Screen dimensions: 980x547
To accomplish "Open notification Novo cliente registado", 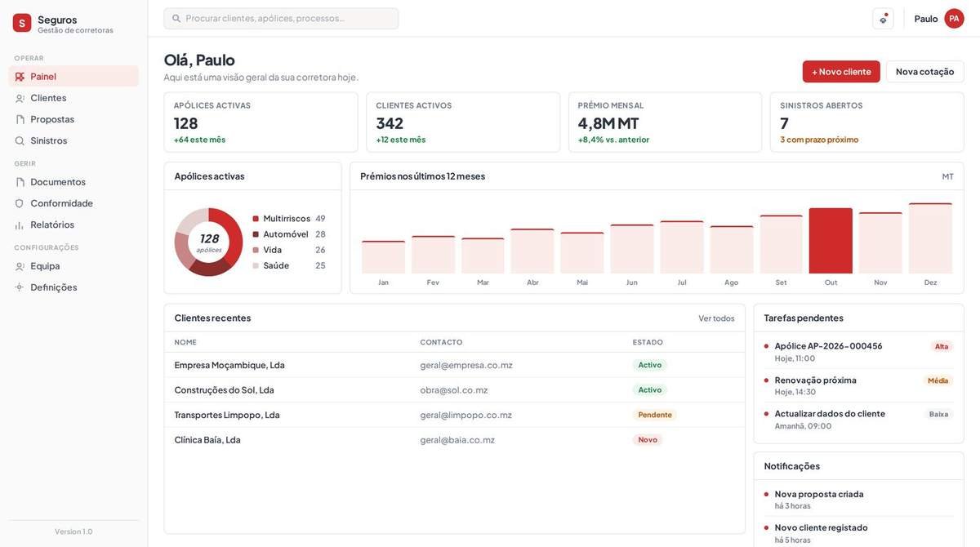I will pos(822,527).
